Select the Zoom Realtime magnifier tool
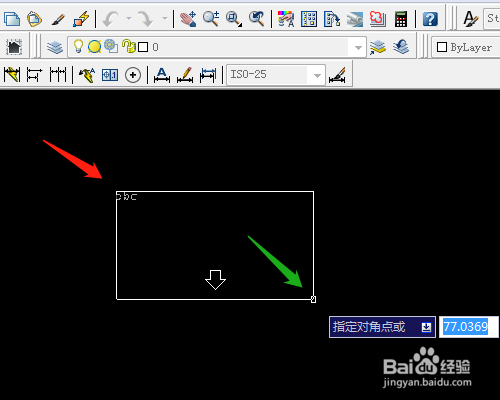This screenshot has width=500, height=400. pos(211,19)
